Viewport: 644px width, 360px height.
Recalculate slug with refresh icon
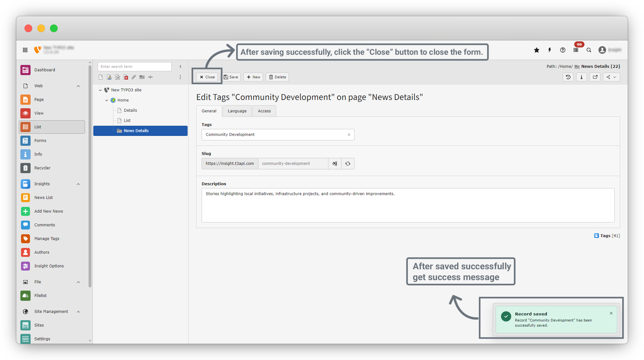[x=348, y=164]
